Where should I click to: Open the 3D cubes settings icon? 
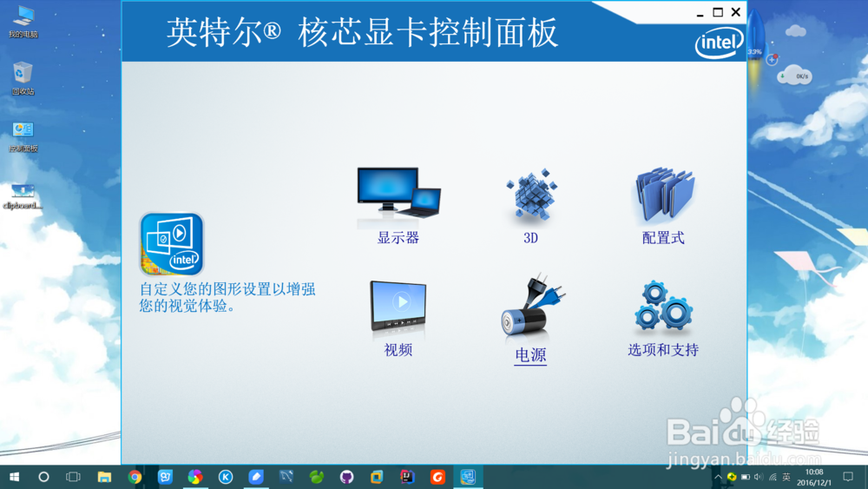(x=531, y=194)
